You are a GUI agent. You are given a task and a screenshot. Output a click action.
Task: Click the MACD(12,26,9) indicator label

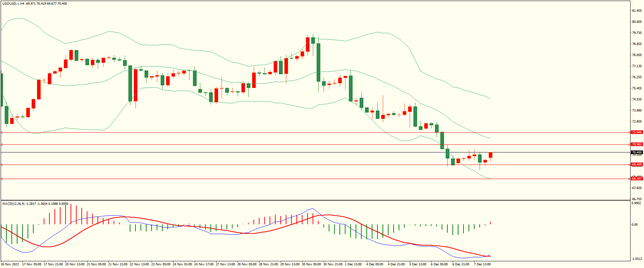point(13,204)
